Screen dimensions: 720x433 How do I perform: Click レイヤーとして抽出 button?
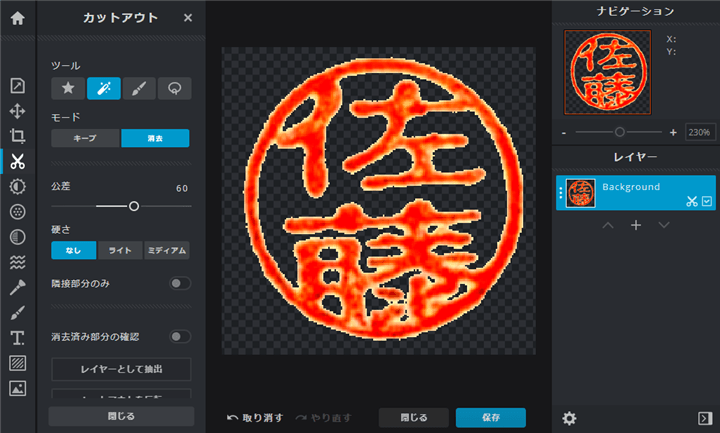point(121,369)
